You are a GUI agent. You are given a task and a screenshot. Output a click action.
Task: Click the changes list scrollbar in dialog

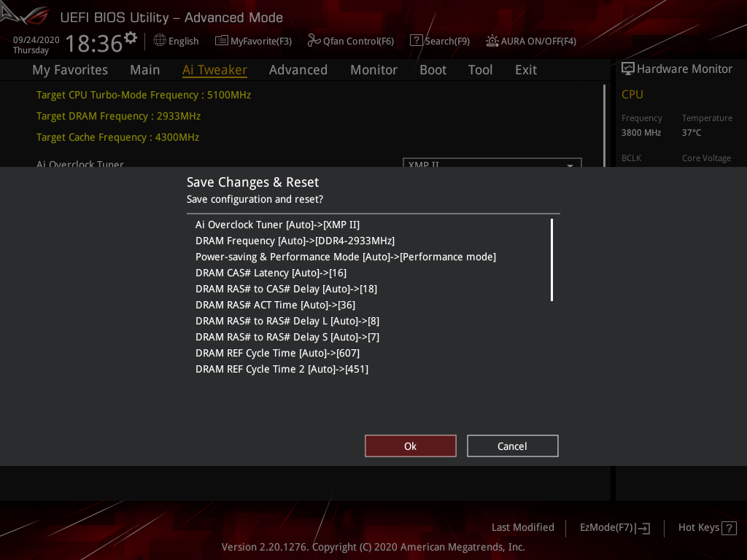click(551, 260)
